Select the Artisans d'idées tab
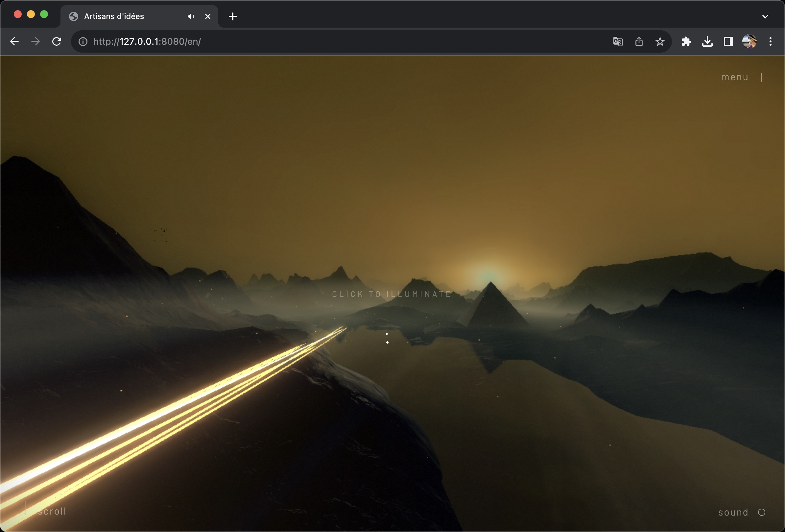Image resolution: width=785 pixels, height=532 pixels. pos(114,16)
